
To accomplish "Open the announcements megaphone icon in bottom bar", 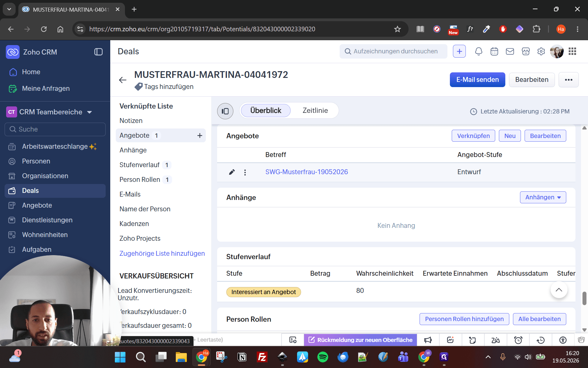I will 428,340.
